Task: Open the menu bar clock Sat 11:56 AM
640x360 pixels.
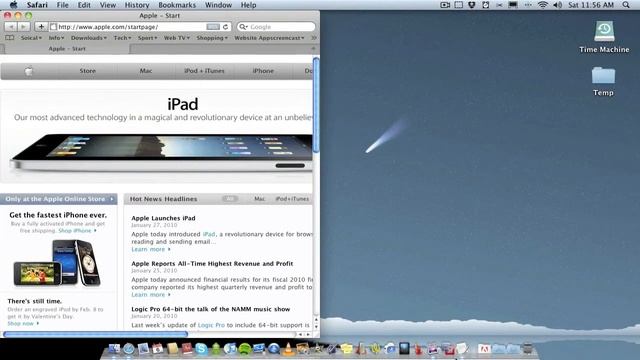Action: [x=591, y=5]
